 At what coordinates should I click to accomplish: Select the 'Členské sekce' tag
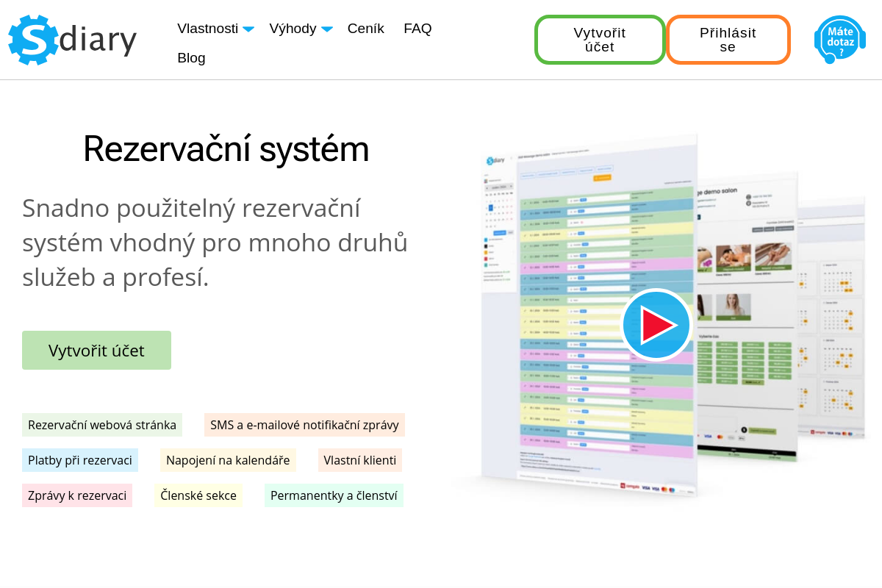[x=198, y=495]
